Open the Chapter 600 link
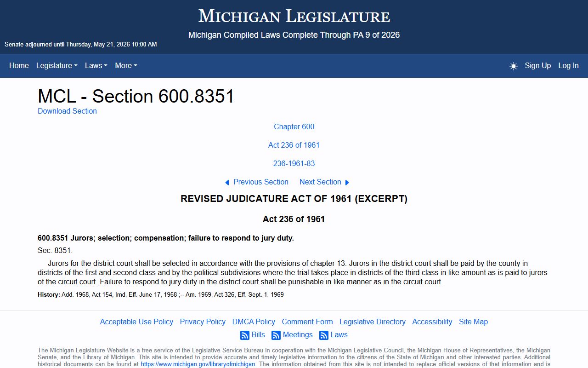Screen dimensions: 588x368 (294, 126)
